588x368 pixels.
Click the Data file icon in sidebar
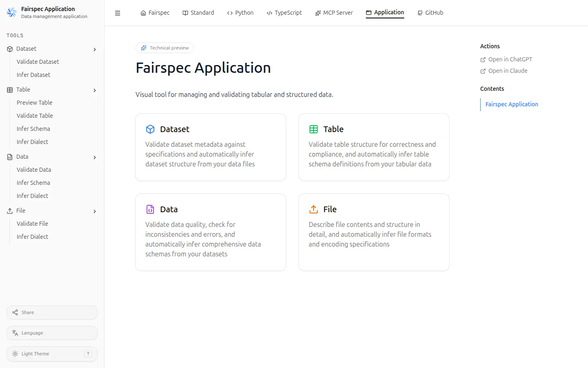[10, 157]
